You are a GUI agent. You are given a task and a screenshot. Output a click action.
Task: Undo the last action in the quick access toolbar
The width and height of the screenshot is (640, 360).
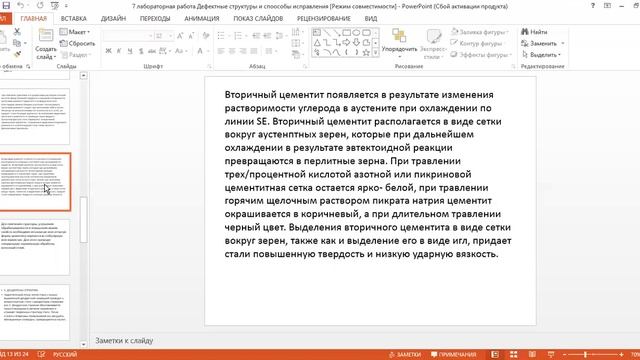[20, 6]
